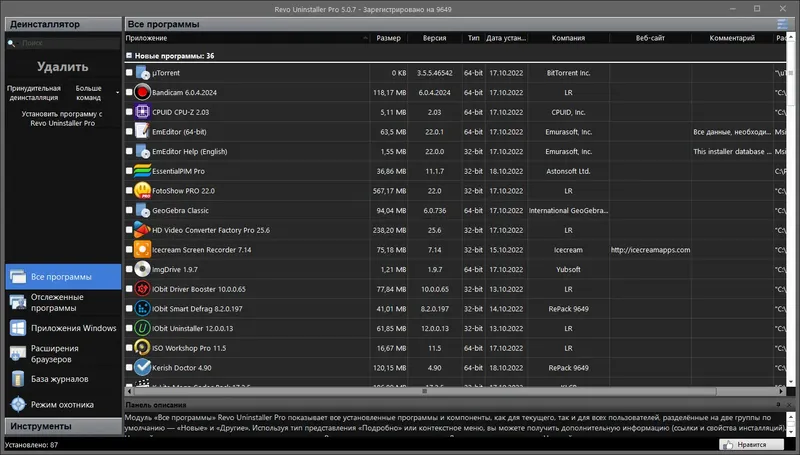This screenshot has width=800, height=455.
Task: Check the µTorrent checkbox
Action: click(x=129, y=72)
